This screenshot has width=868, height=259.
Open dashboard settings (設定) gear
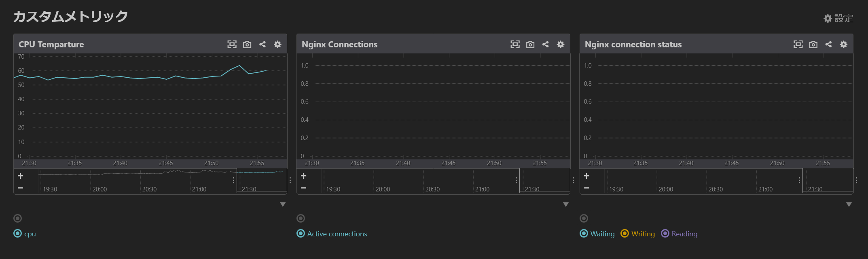pos(838,18)
